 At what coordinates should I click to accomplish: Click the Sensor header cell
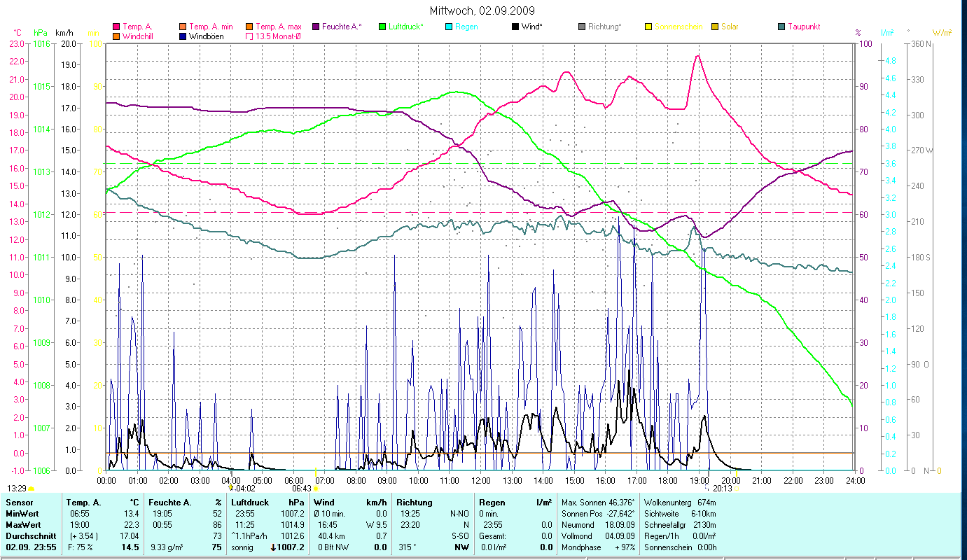tap(19, 503)
